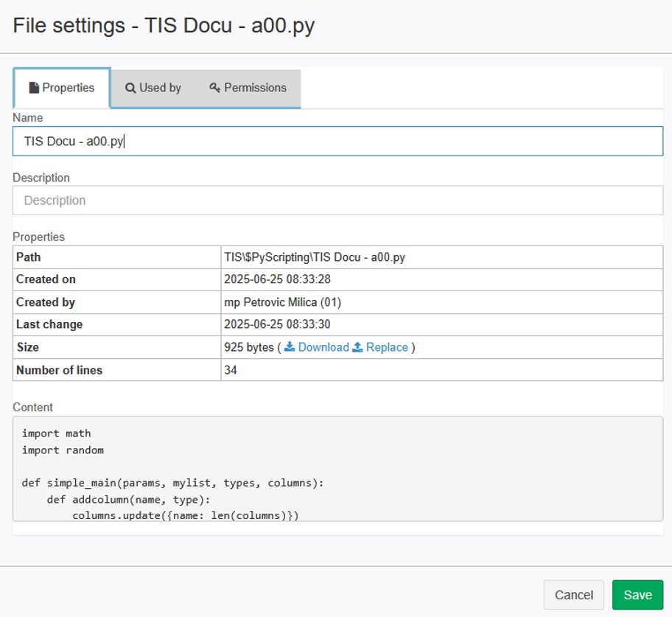672x617 pixels.
Task: Cancel the file settings dialog
Action: click(x=573, y=595)
